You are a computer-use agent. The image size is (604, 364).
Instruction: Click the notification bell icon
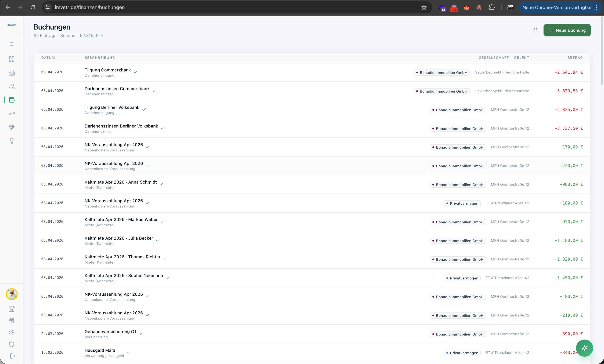(535, 30)
